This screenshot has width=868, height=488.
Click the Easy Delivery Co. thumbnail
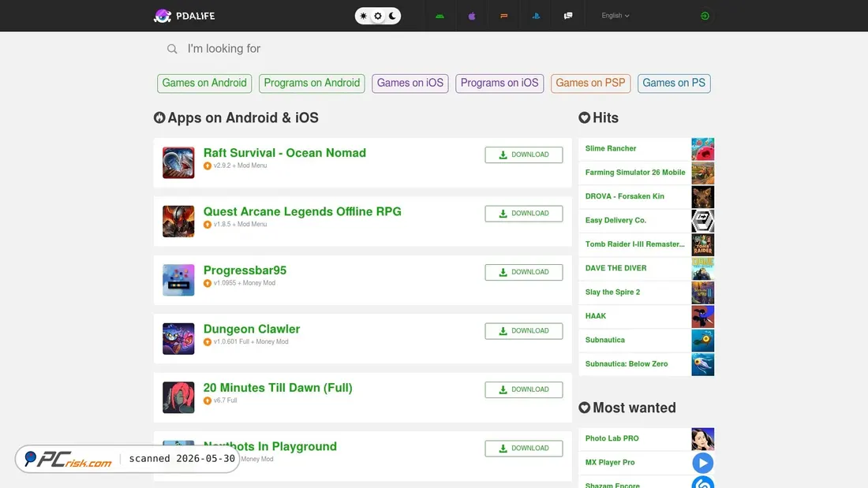702,221
